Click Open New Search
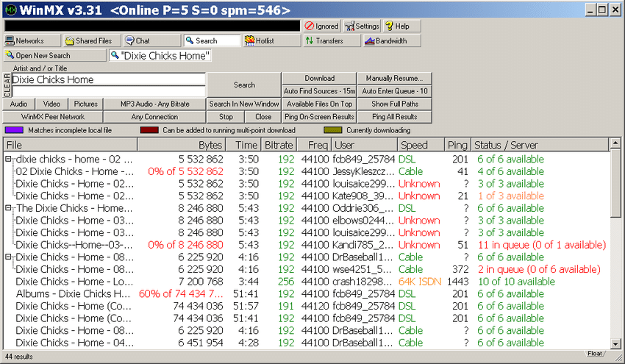 pyautogui.click(x=55, y=55)
